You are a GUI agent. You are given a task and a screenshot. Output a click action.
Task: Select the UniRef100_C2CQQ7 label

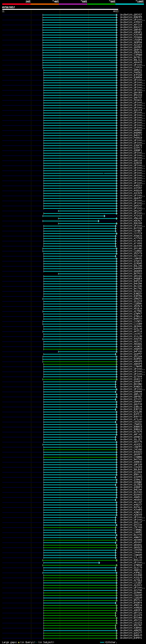pyautogui.click(x=131, y=583)
